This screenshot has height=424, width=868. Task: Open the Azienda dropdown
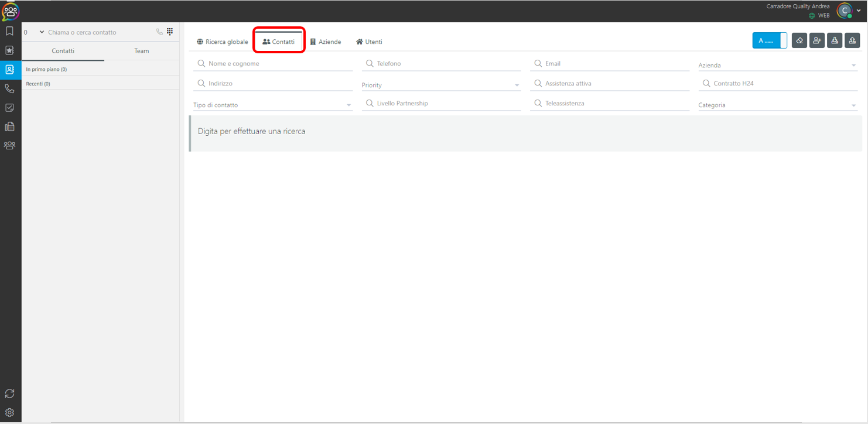coord(778,66)
